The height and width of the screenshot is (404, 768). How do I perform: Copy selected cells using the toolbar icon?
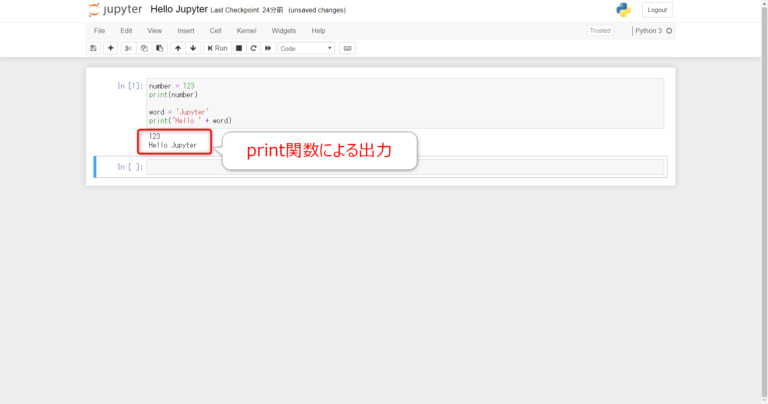pos(144,48)
